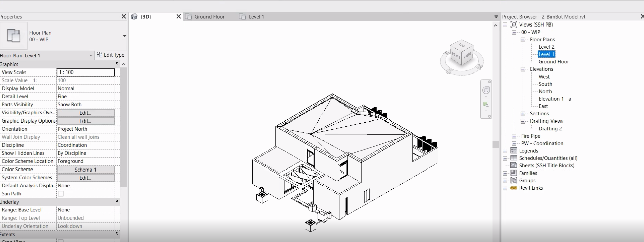
Task: Collapse the Floor Plans tree node
Action: pyautogui.click(x=523, y=40)
